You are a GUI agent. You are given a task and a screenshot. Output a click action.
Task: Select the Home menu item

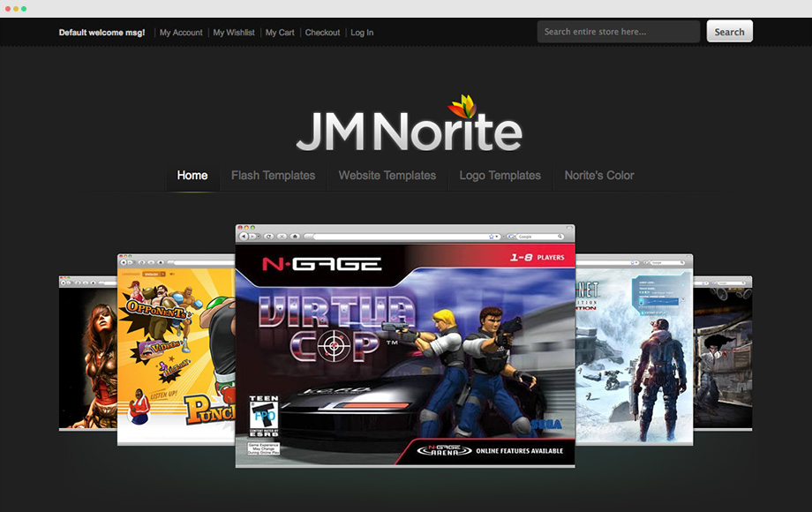(x=192, y=176)
